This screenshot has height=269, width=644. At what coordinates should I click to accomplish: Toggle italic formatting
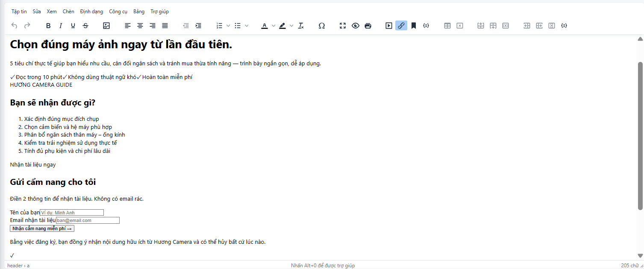(x=61, y=26)
